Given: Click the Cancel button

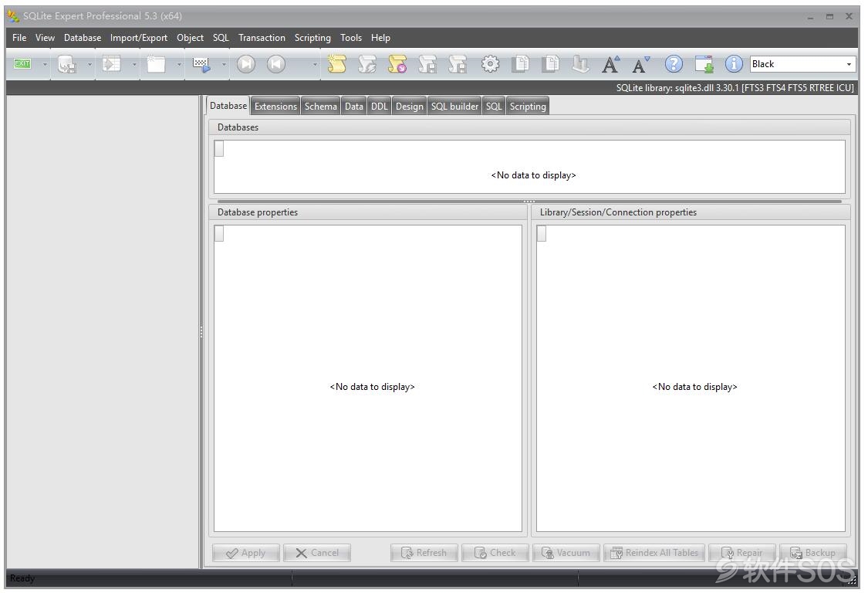Looking at the screenshot, I should (x=317, y=553).
